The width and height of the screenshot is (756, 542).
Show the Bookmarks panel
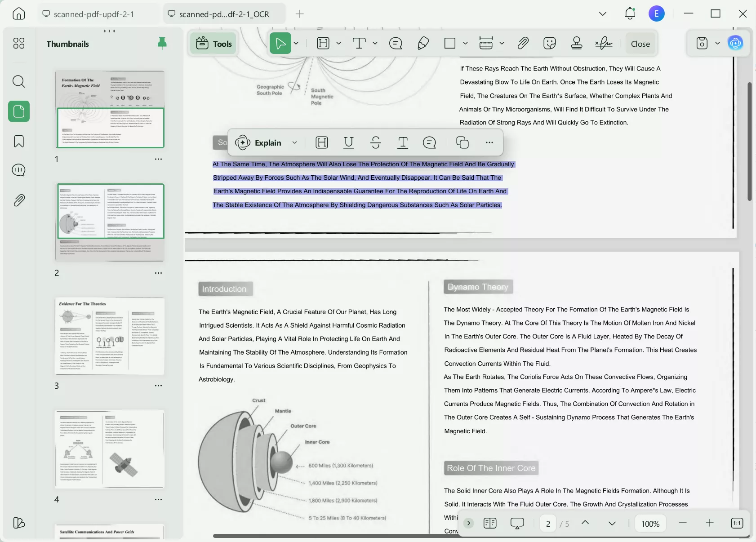click(x=18, y=141)
